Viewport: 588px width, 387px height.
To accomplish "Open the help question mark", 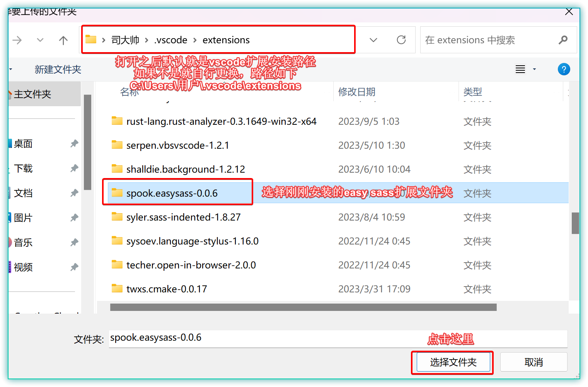I will [564, 69].
